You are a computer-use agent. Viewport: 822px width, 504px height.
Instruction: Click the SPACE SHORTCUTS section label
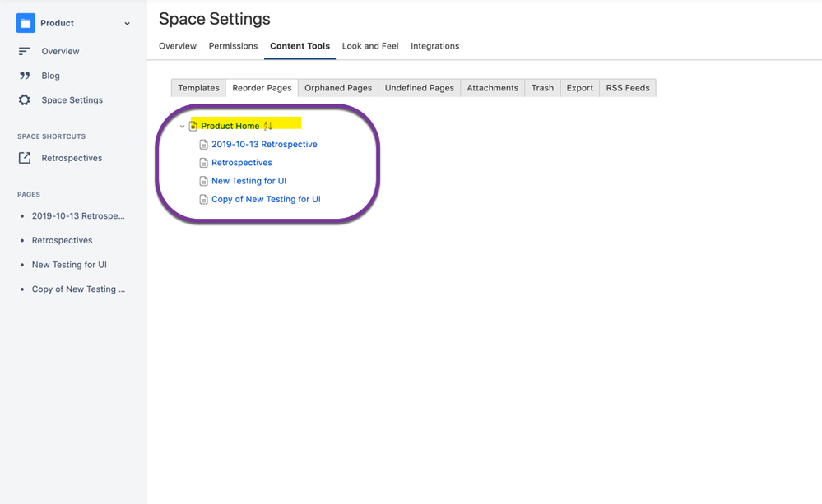pyautogui.click(x=51, y=136)
